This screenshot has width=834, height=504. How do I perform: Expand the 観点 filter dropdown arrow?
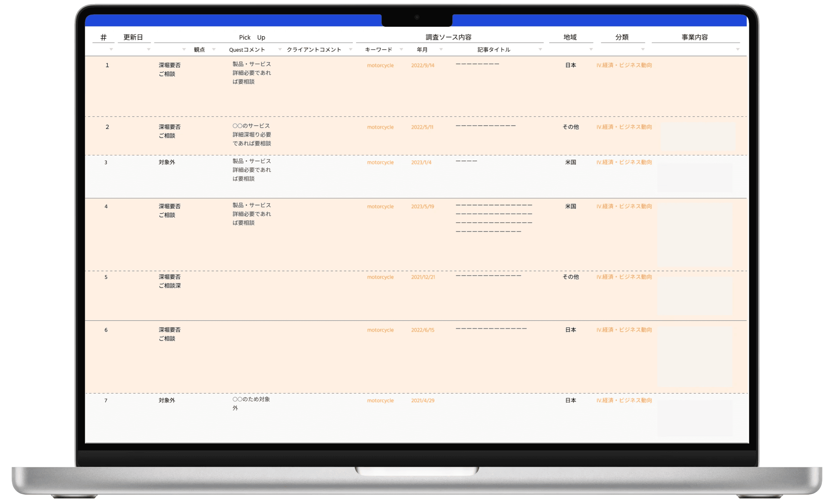[214, 50]
